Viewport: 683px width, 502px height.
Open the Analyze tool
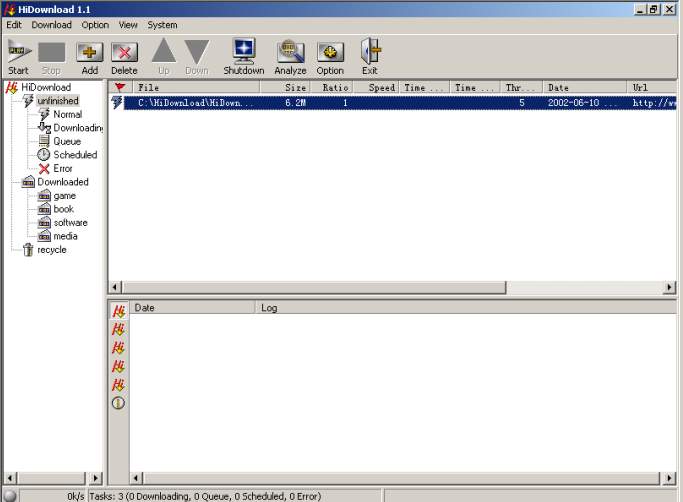pos(290,57)
